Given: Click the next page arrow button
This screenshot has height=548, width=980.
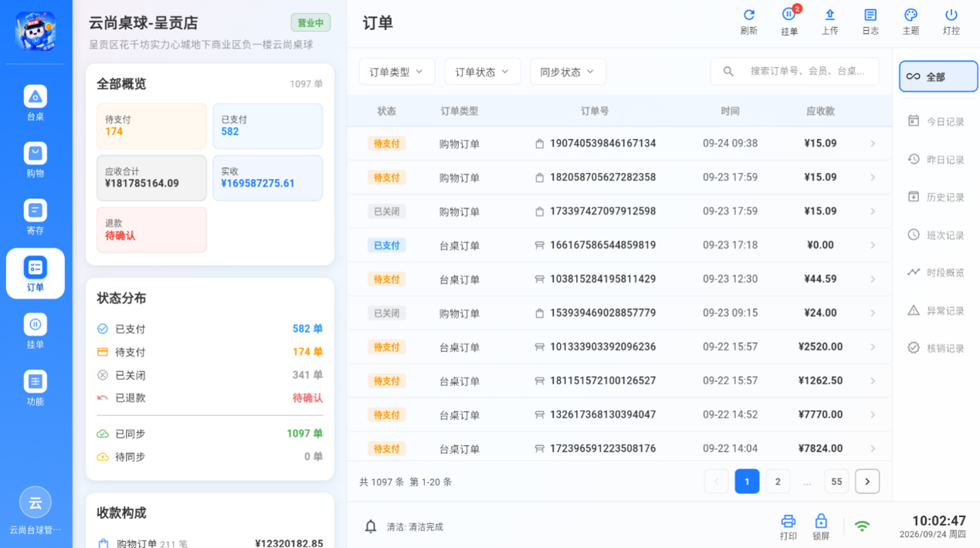Looking at the screenshot, I should pos(867,482).
